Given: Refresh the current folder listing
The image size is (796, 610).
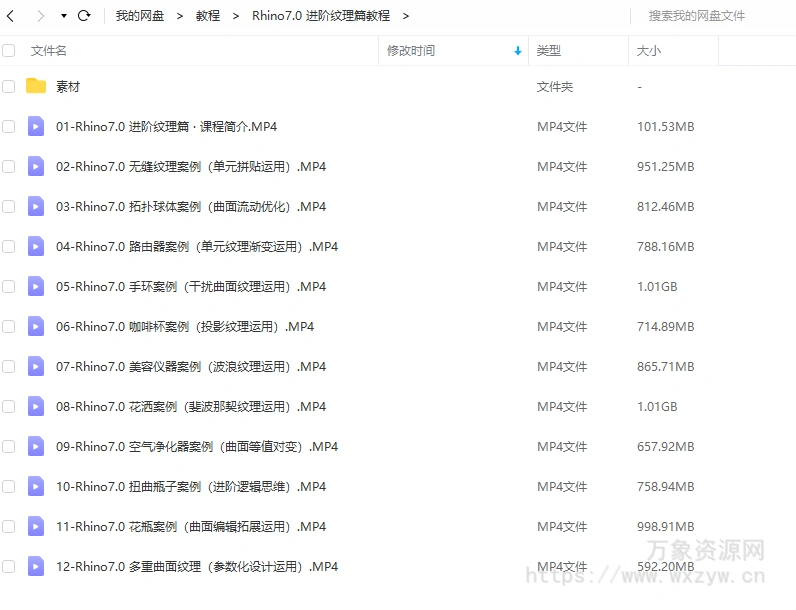Looking at the screenshot, I should coord(84,16).
